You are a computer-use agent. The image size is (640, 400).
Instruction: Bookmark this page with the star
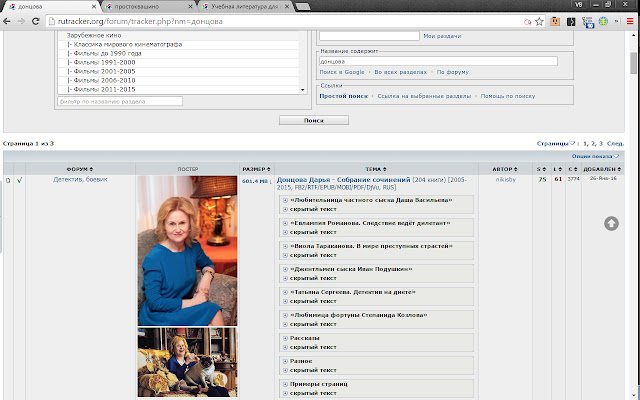tap(539, 22)
